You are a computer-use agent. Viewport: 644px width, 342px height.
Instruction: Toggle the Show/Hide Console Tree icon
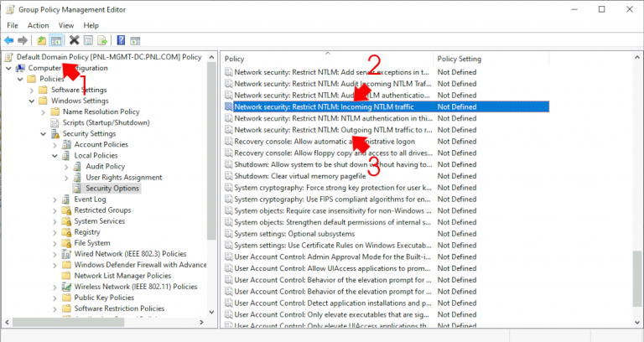(x=56, y=39)
